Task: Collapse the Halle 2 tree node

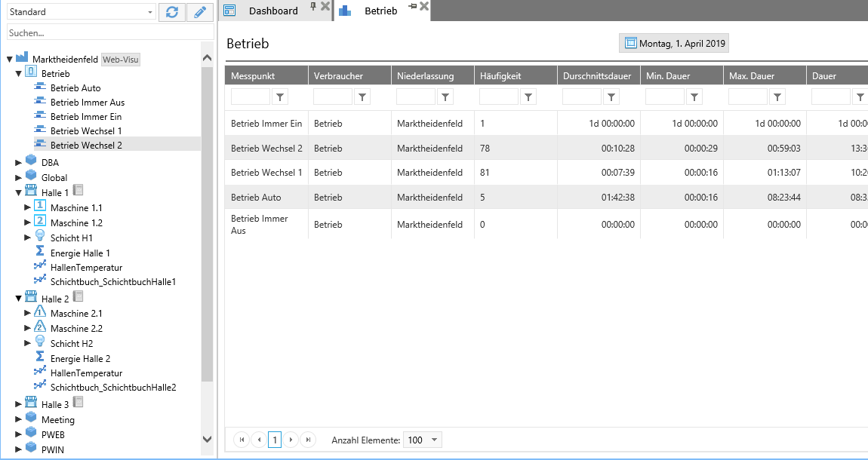Action: (19, 299)
